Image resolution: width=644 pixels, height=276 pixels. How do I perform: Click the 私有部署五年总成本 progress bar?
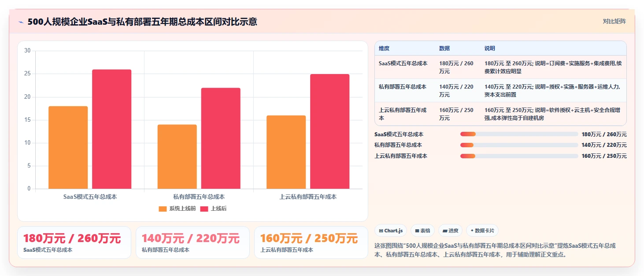point(519,145)
